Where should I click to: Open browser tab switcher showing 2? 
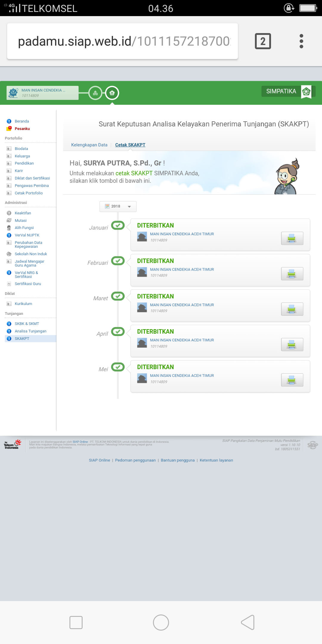263,41
